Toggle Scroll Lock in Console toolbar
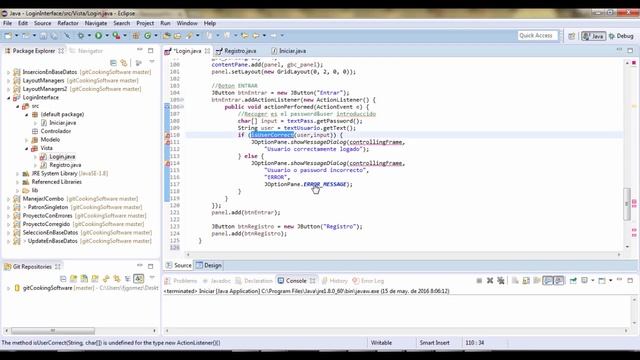Image resolution: width=640 pixels, height=360 pixels. click(x=526, y=281)
